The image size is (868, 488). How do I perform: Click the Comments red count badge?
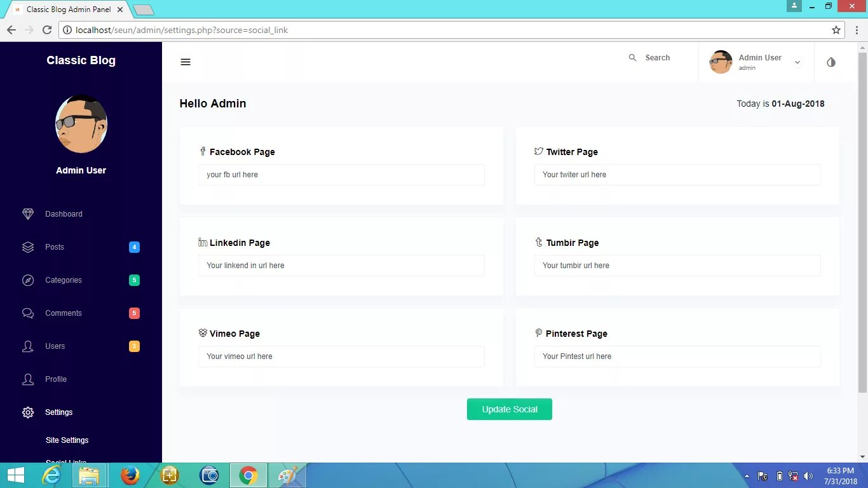(x=134, y=313)
